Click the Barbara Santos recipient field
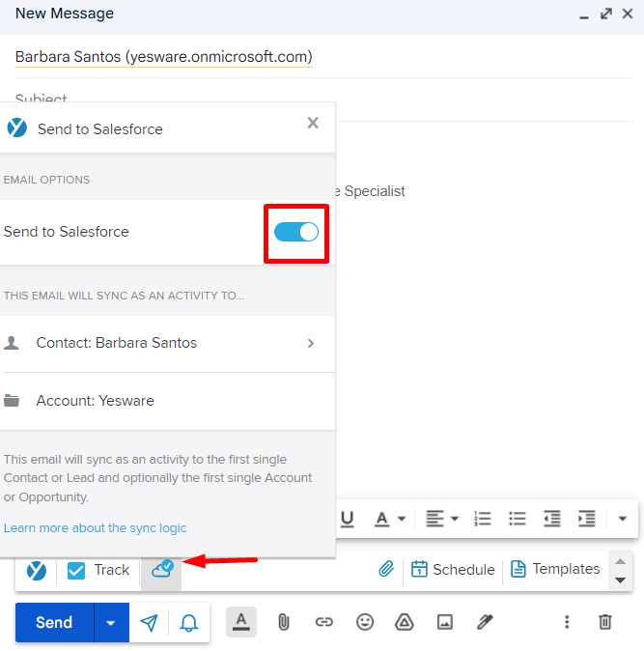Viewport: 644px width, 651px height. [163, 57]
